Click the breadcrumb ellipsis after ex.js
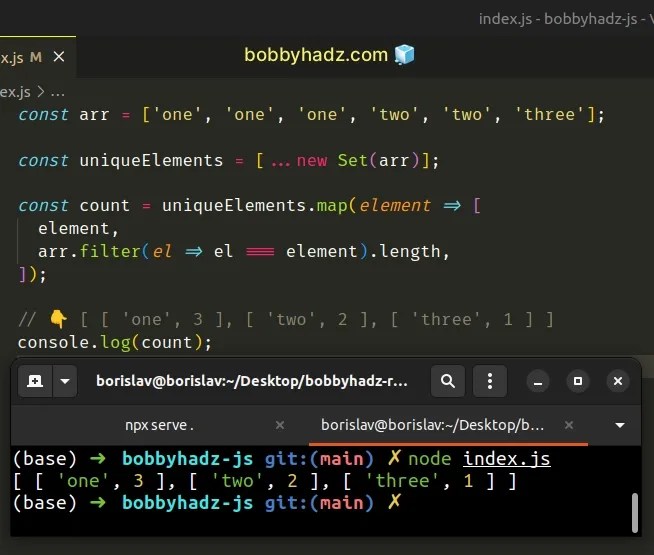This screenshot has width=654, height=555. [x=57, y=92]
